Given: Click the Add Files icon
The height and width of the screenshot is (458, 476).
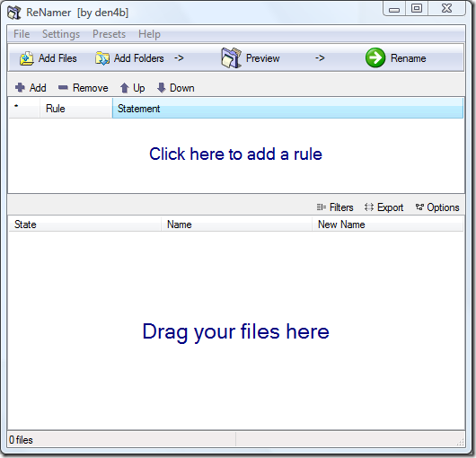Looking at the screenshot, I should pyautogui.click(x=27, y=58).
